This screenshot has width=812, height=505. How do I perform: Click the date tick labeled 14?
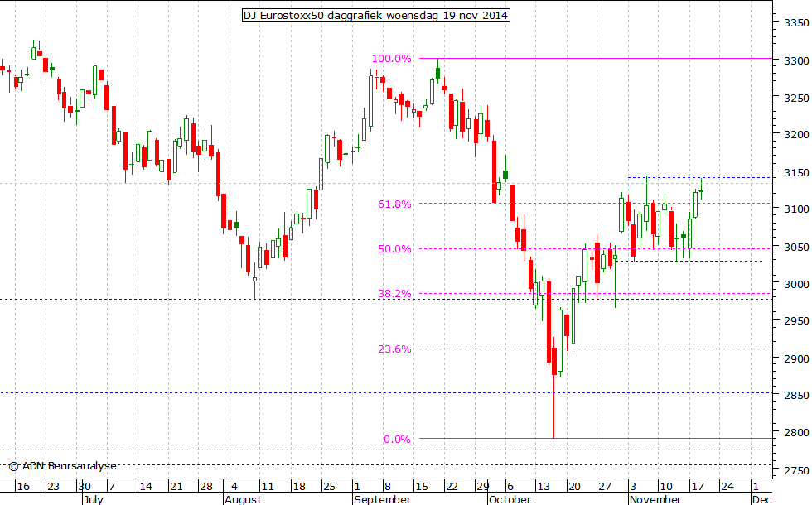(x=146, y=487)
